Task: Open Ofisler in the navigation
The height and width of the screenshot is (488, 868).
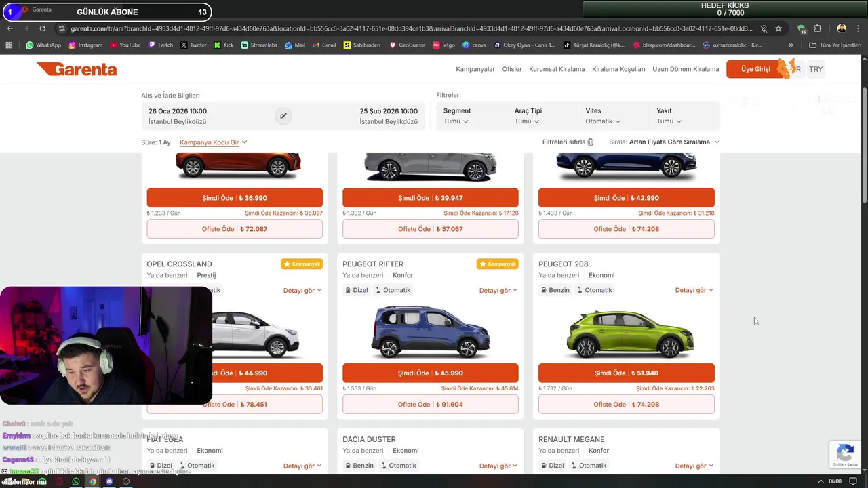Action: pos(512,69)
